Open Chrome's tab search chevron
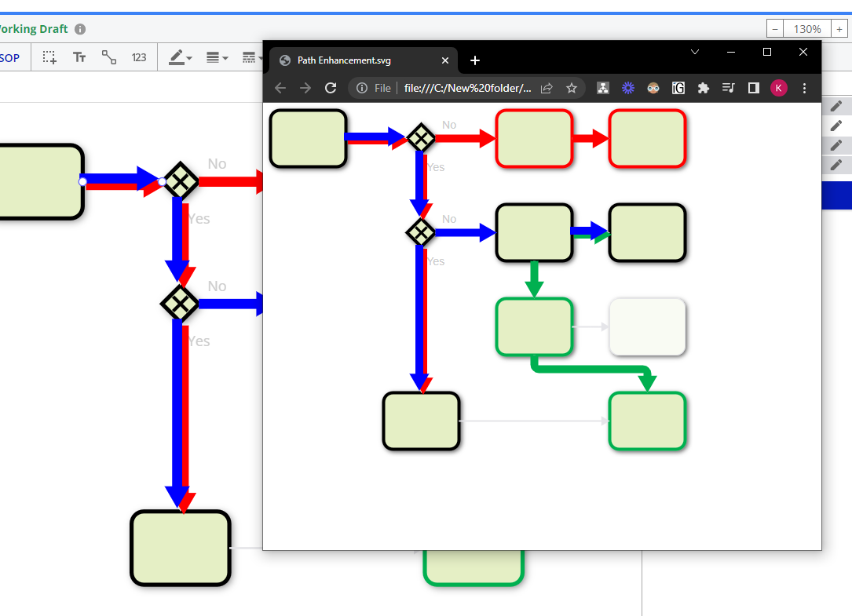 coord(695,52)
